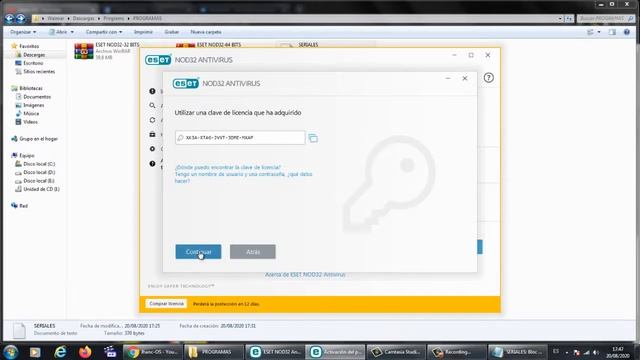Click Grabar in Explorer toolbar
Viewport: 640px width, 360px height.
click(171, 32)
